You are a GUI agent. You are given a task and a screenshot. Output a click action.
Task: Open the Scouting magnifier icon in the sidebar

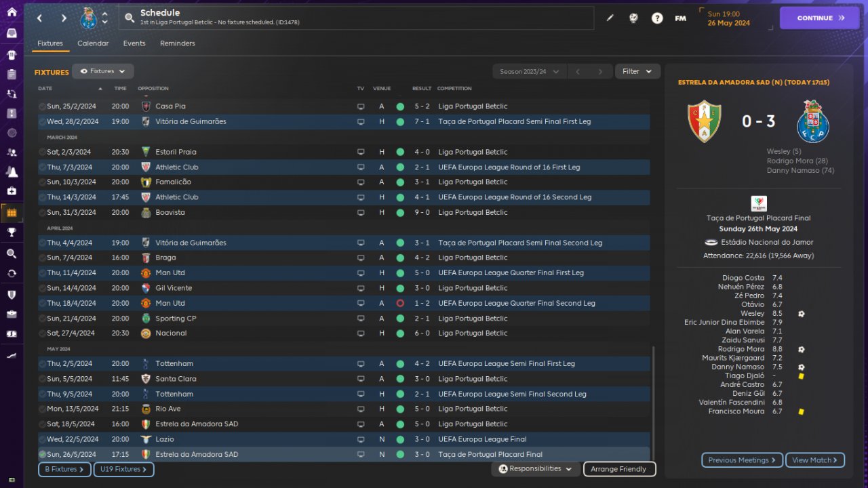12,253
